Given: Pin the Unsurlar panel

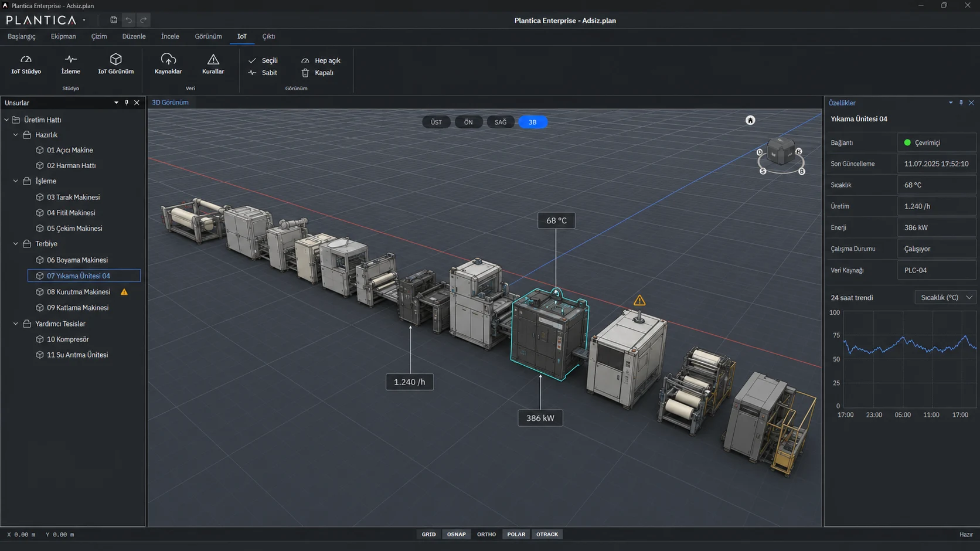Looking at the screenshot, I should [127, 103].
